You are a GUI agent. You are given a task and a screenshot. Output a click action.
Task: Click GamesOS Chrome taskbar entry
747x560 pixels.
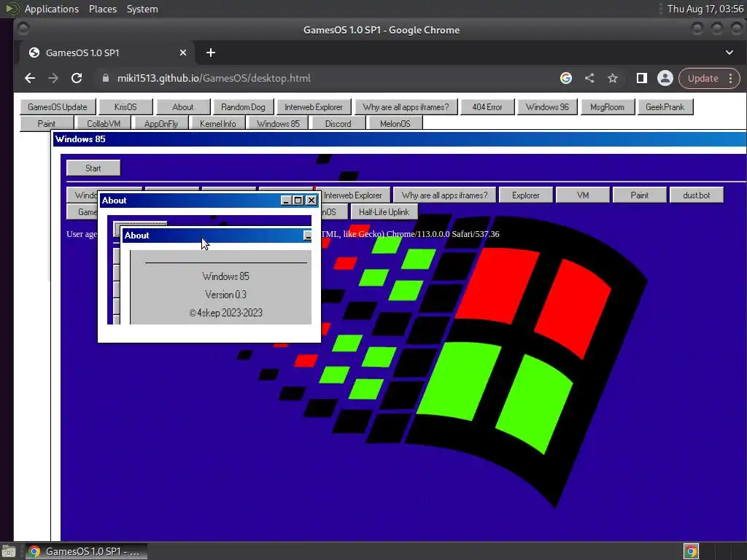pos(86,551)
